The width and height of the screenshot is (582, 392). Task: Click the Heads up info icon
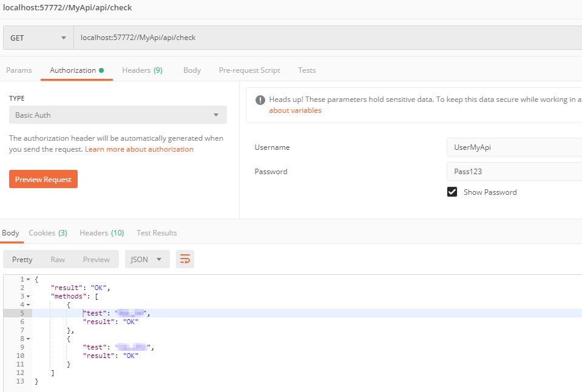(x=260, y=100)
